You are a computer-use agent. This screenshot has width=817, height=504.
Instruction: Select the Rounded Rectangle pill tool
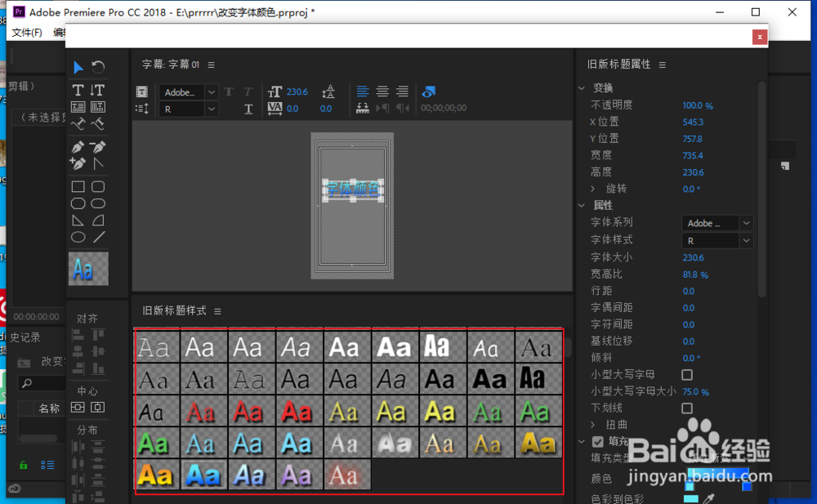click(x=98, y=203)
